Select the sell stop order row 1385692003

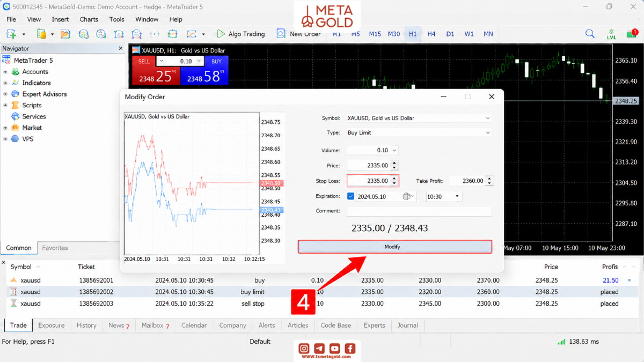pyautogui.click(x=320, y=303)
